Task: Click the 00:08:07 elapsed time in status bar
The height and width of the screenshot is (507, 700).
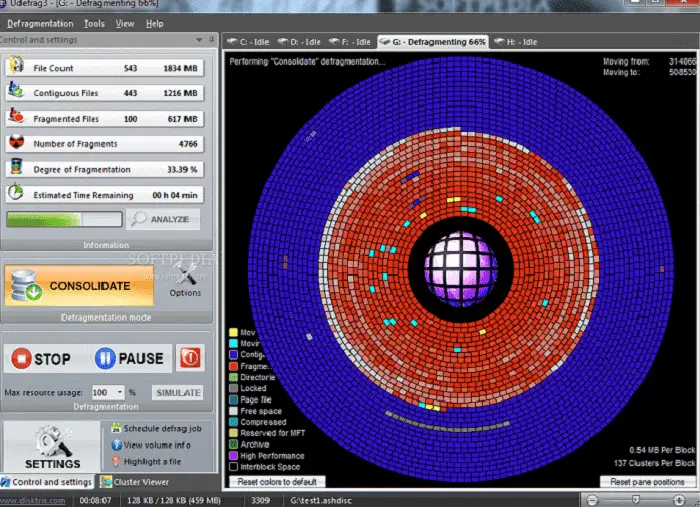Action: [x=95, y=501]
